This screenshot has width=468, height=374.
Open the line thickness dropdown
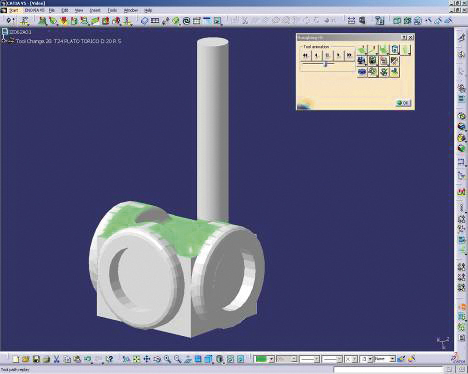point(317,359)
